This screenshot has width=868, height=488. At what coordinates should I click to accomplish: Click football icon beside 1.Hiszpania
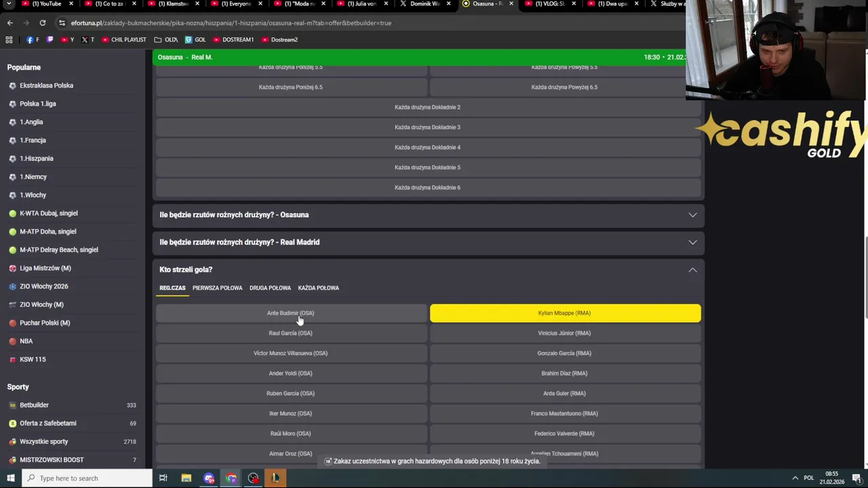pyautogui.click(x=12, y=159)
